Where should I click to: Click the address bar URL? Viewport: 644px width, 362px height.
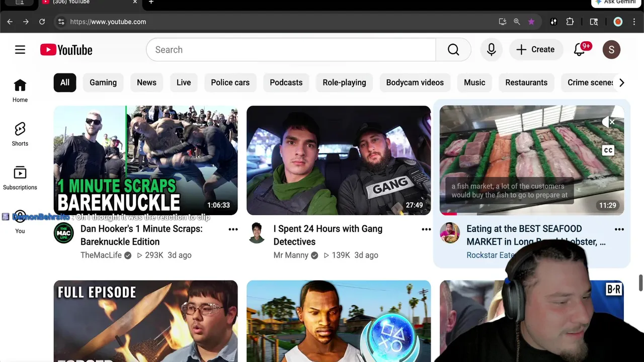[x=108, y=22]
